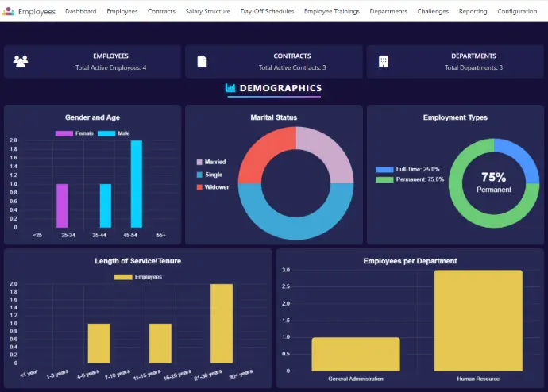
Task: Click the 30+ years tenure axis label
Action: [241, 375]
